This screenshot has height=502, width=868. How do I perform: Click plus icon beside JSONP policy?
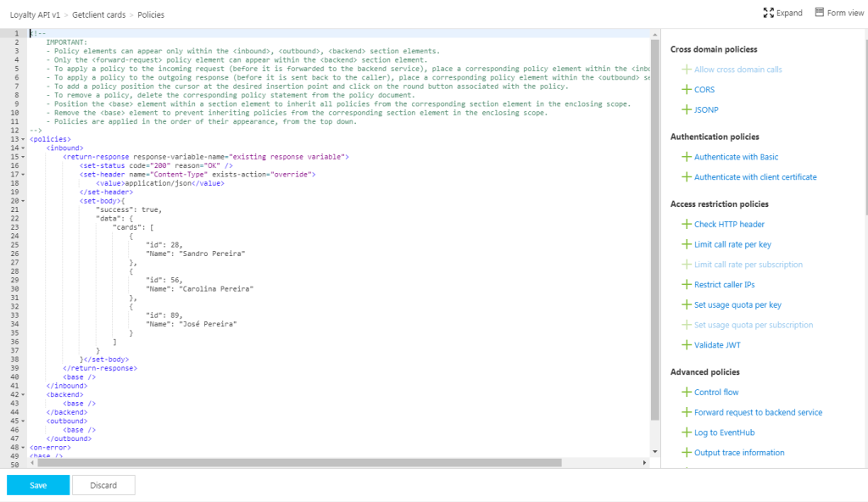click(x=687, y=109)
